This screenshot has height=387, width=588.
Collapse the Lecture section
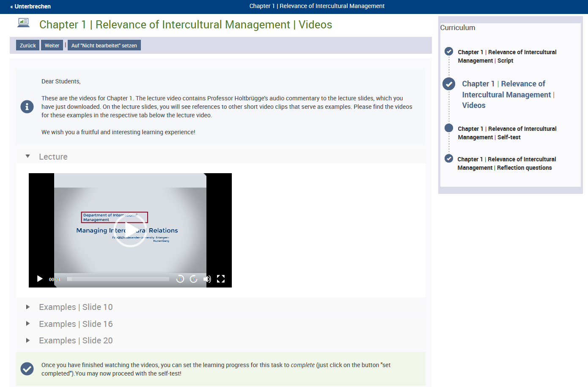pyautogui.click(x=28, y=157)
